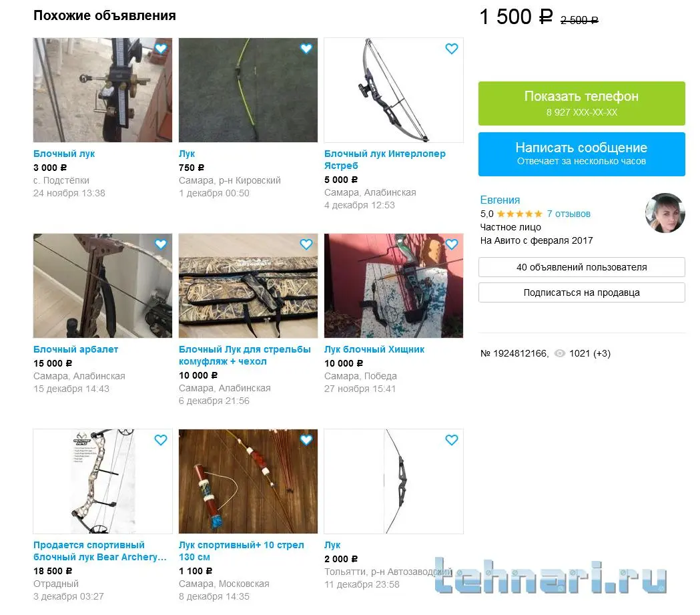View the 7 отзывов reviews link
Viewport: 700px width, 615px height.
tap(569, 214)
